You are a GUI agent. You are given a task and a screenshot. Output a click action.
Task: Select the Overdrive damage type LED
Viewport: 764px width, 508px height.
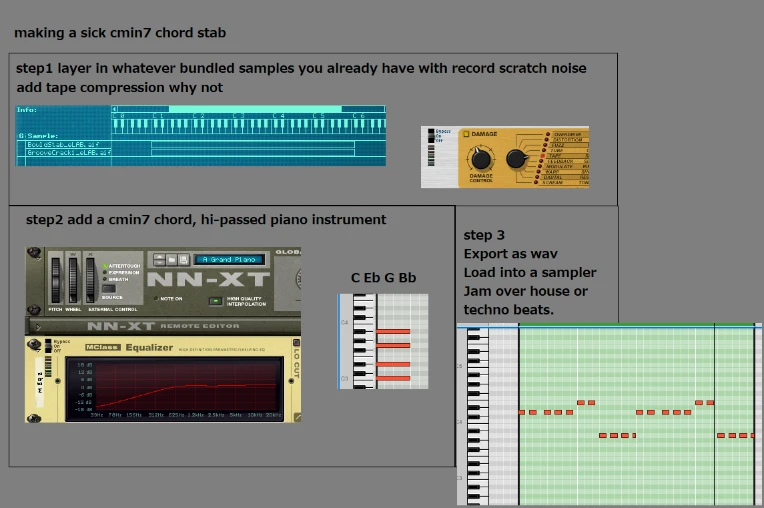click(548, 134)
